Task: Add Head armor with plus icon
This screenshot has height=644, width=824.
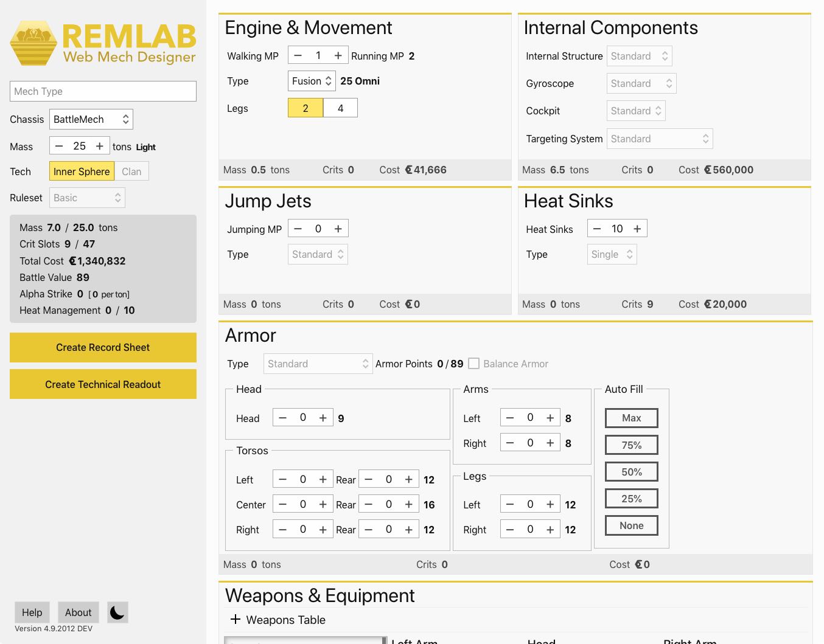Action: point(323,418)
